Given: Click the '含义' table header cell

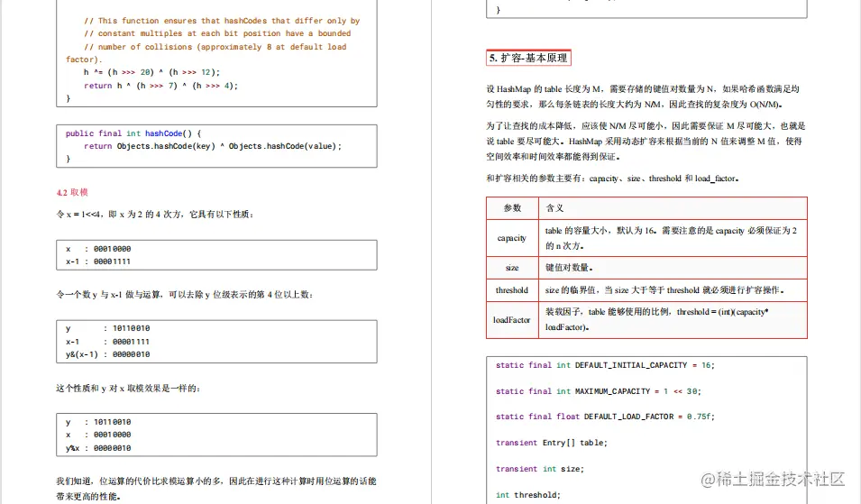Looking at the screenshot, I should click(x=673, y=208).
